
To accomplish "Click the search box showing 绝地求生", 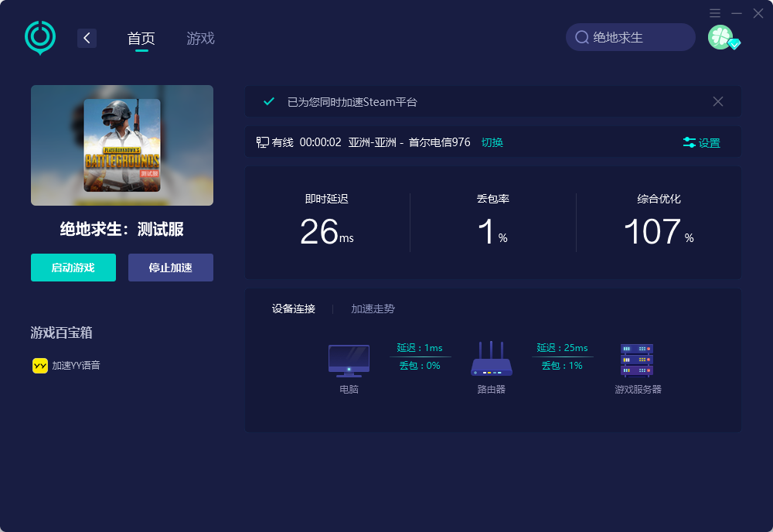I will tap(631, 37).
